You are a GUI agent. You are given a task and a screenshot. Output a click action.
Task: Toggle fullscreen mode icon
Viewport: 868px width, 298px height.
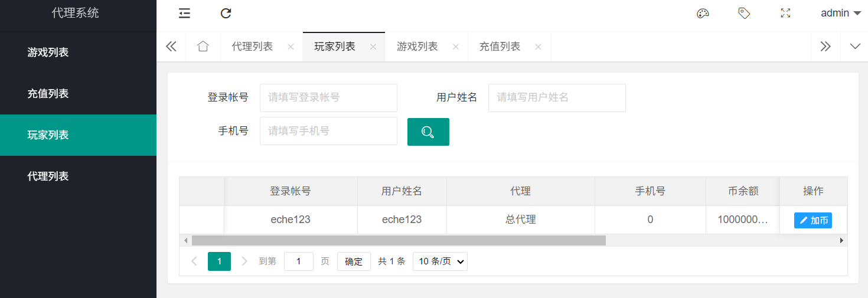pos(785,14)
